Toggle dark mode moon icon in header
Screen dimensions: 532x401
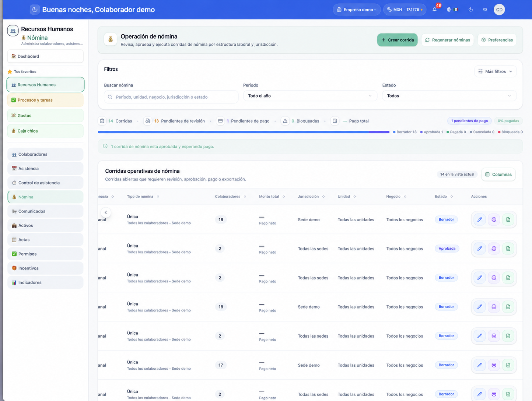point(471,10)
